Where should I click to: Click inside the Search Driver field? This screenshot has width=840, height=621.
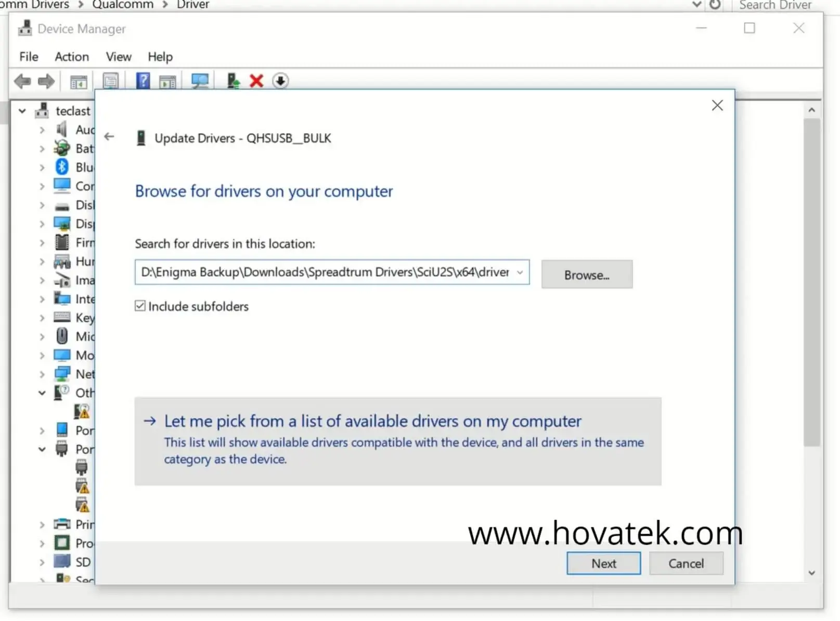(x=775, y=5)
